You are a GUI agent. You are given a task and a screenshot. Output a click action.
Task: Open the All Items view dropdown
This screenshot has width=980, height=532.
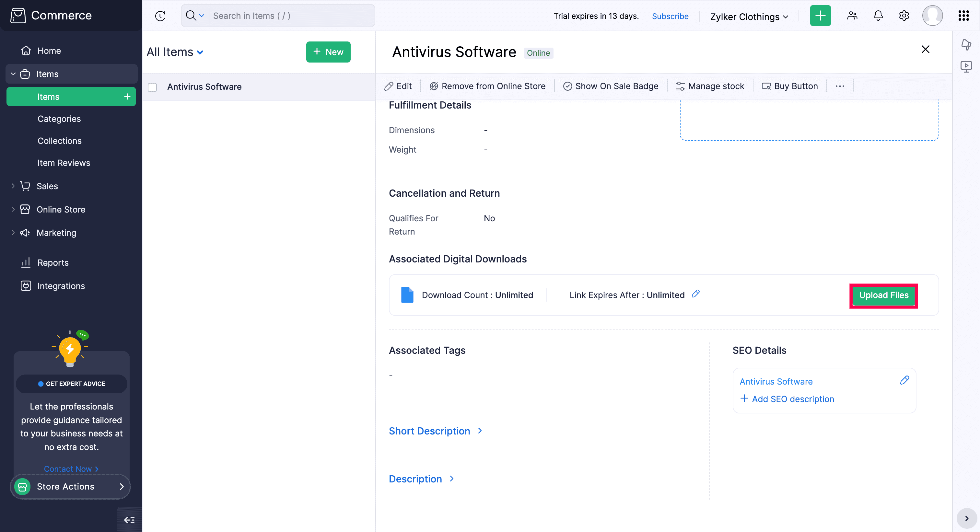pos(175,52)
